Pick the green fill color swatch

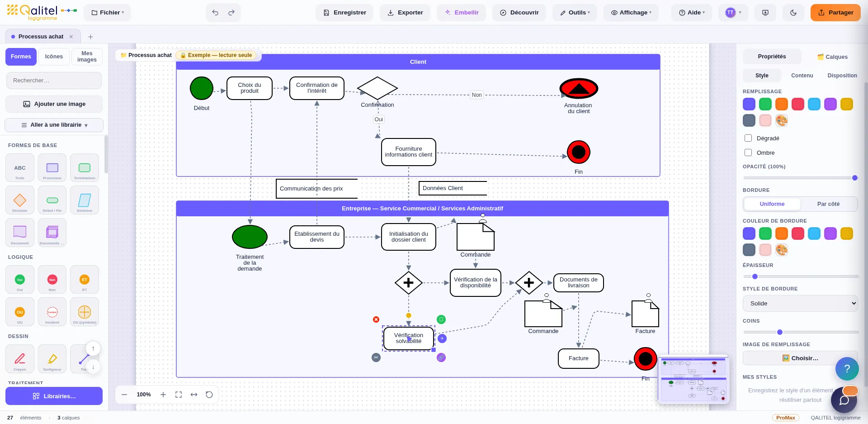[x=765, y=104]
